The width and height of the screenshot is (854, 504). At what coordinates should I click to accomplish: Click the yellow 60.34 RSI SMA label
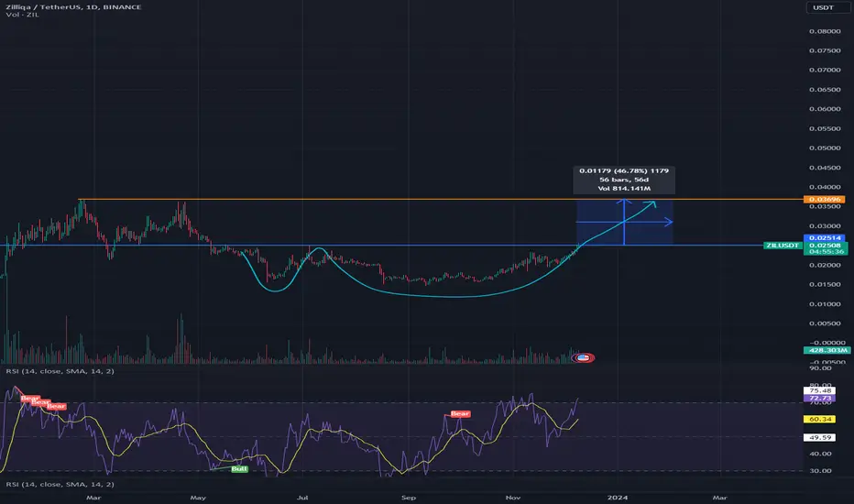[x=820, y=420]
